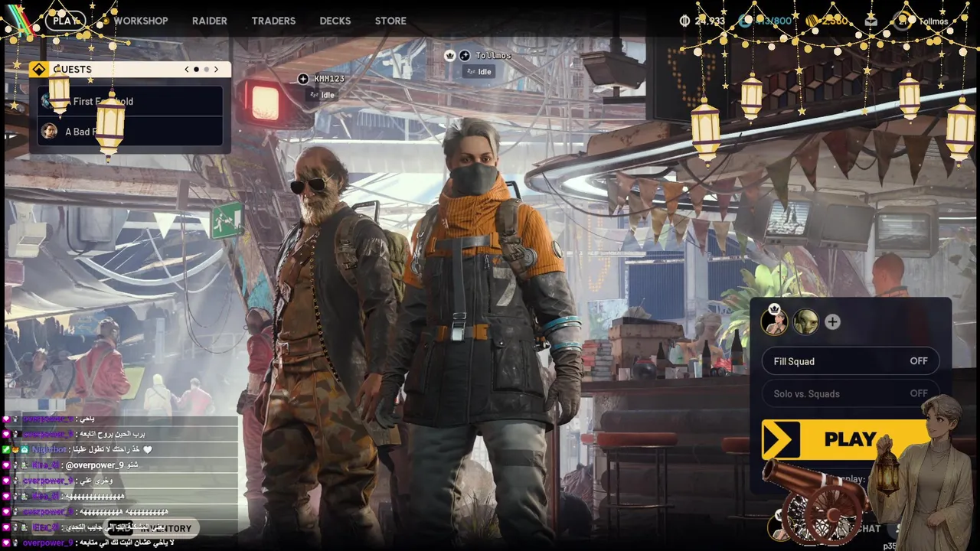This screenshot has width=980, height=551.
Task: Click the 413/800 stash counter
Action: 773,21
